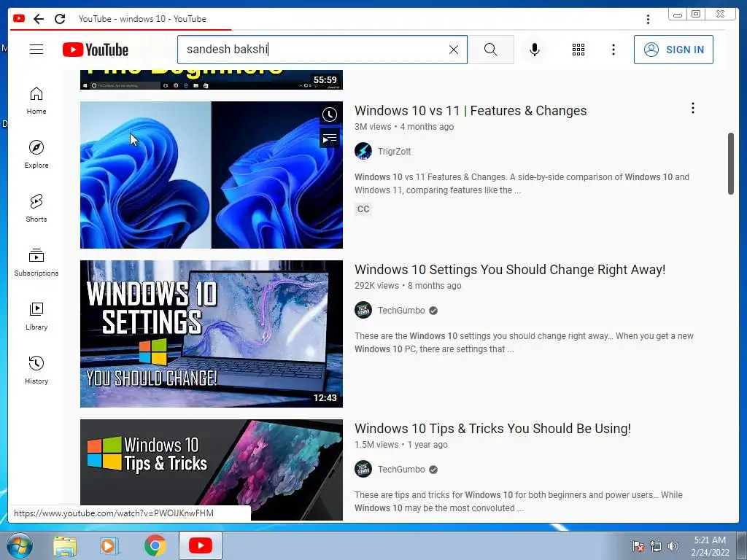Add Windows 10 vs 11 to queue
Image resolution: width=747 pixels, height=560 pixels.
[330, 139]
